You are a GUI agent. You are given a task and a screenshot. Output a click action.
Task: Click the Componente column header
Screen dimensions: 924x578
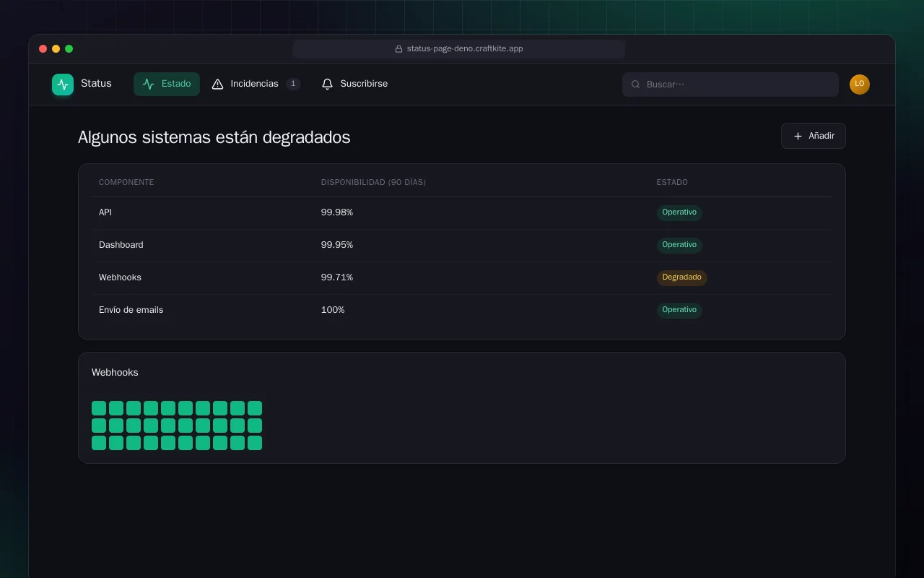coord(126,182)
